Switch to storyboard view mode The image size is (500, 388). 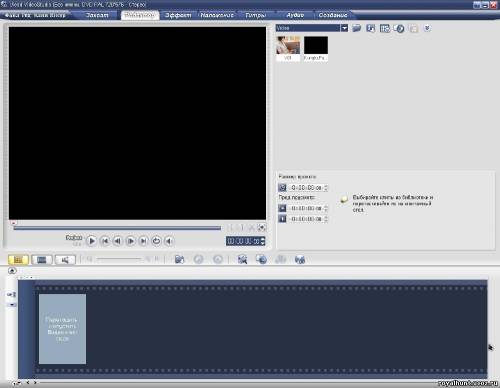(18, 260)
